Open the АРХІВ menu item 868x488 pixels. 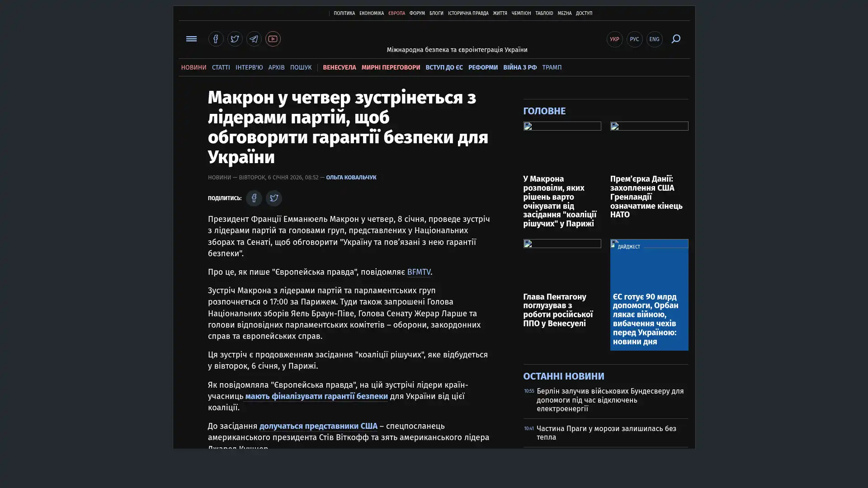(x=276, y=67)
